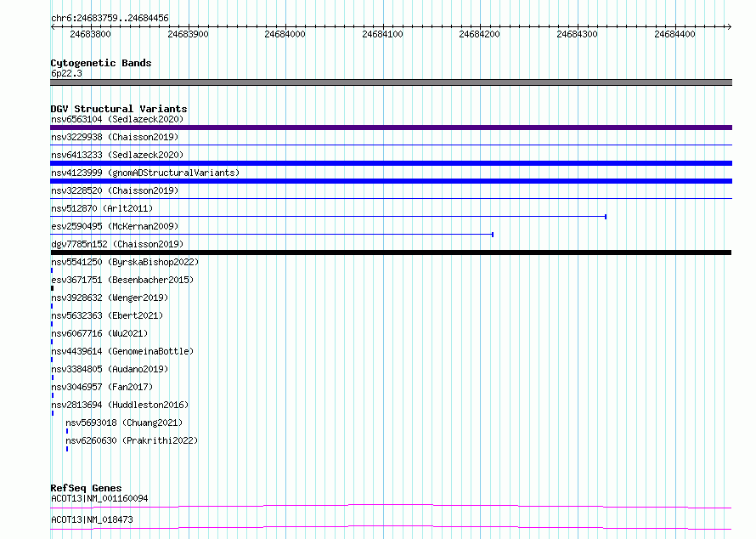756x539 pixels.
Task: Select nsv4439614 (GenomeinaBottle) label
Action: [x=122, y=351]
